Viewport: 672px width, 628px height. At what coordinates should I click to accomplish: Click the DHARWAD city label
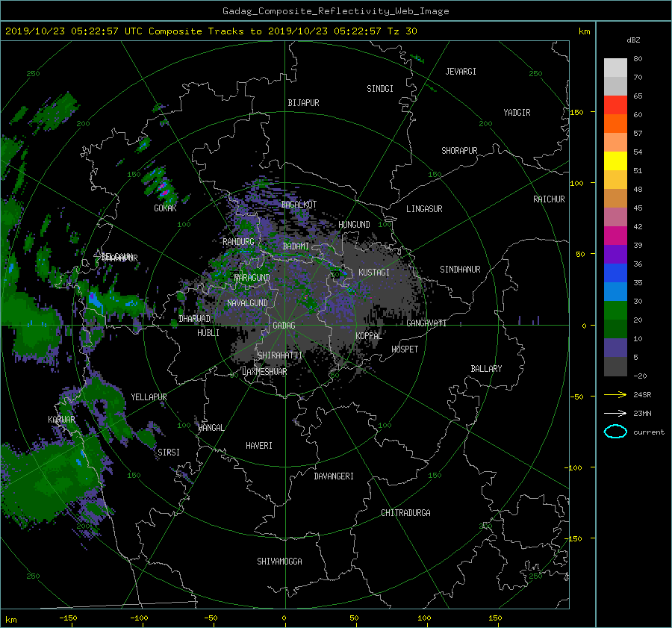tap(194, 319)
